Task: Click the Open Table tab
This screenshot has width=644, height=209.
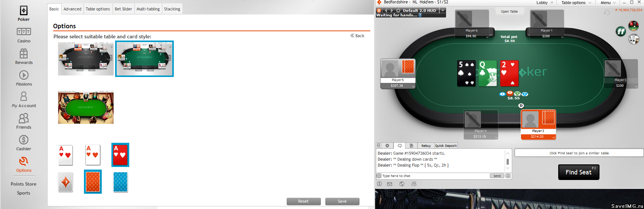Action: 509,12
